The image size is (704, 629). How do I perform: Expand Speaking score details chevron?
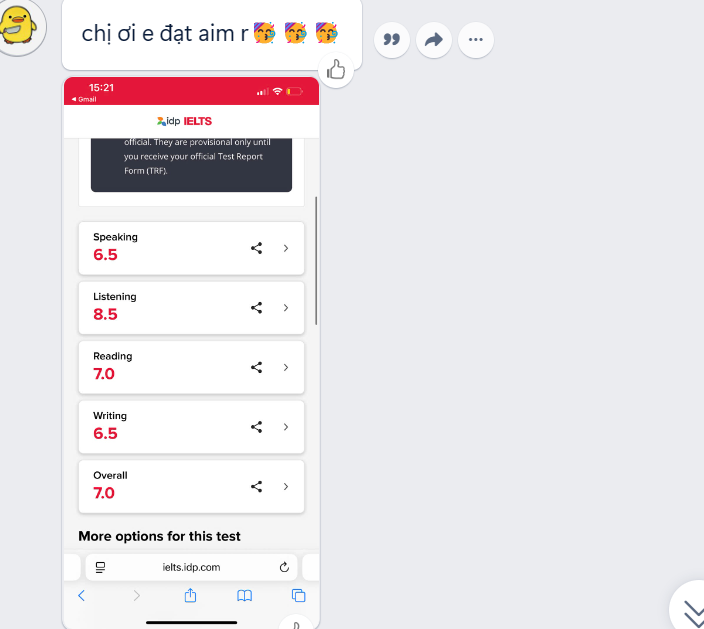pos(286,248)
